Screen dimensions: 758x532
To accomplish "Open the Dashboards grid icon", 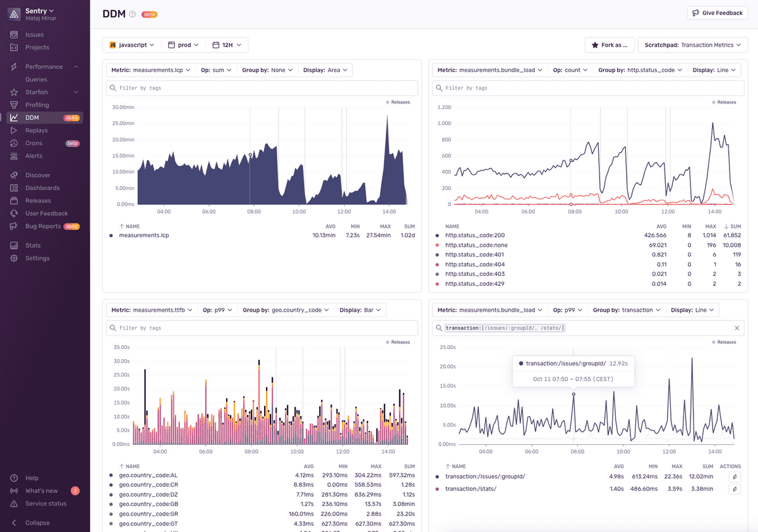I will click(14, 188).
